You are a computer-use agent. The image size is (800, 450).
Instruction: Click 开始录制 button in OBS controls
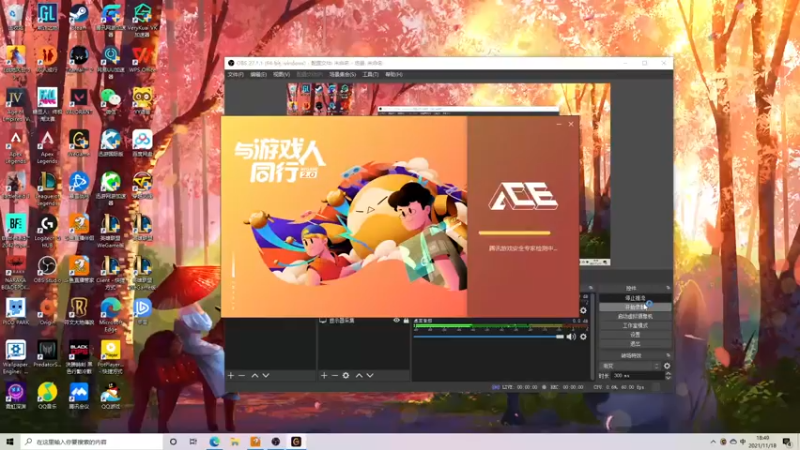pyautogui.click(x=635, y=307)
